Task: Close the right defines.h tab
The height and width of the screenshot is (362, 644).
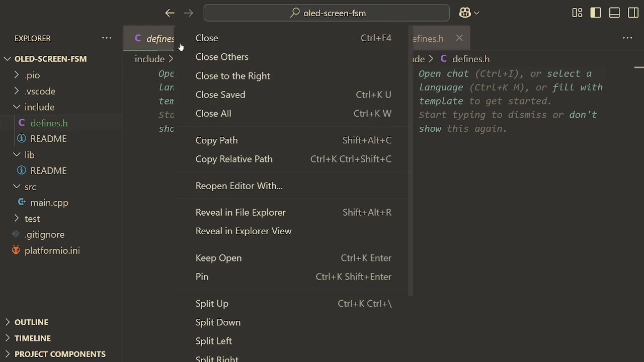Action: (x=459, y=38)
